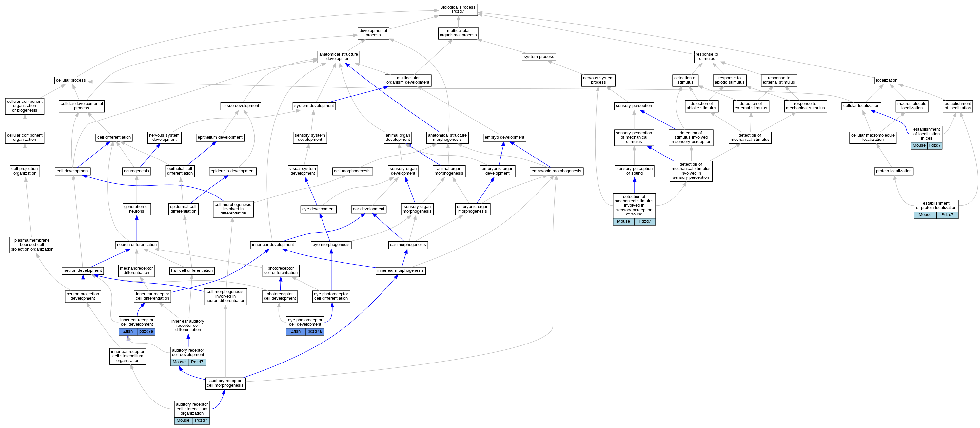This screenshot has height=428, width=980.
Task: Select the 'response to stimulus' node
Action: click(x=707, y=57)
